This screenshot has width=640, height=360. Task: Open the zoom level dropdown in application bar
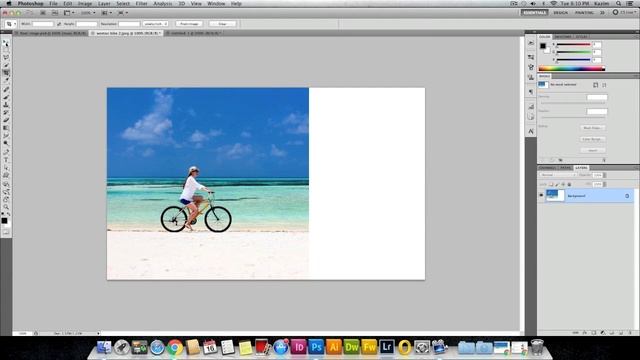pos(88,13)
